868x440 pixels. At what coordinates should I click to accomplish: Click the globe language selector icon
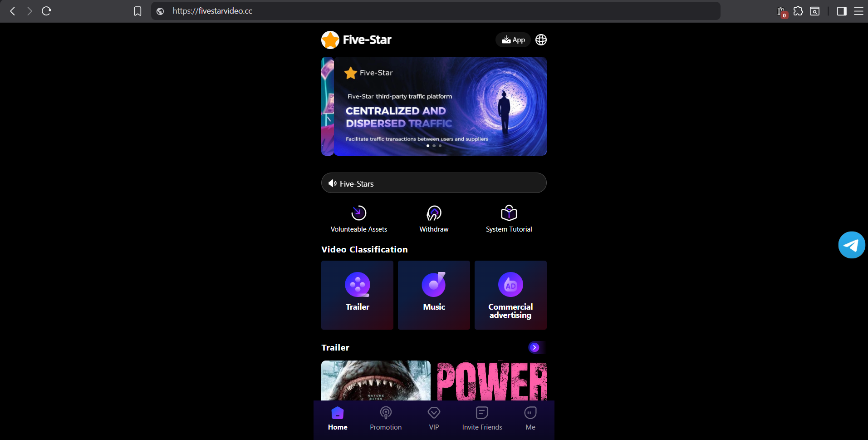541,40
